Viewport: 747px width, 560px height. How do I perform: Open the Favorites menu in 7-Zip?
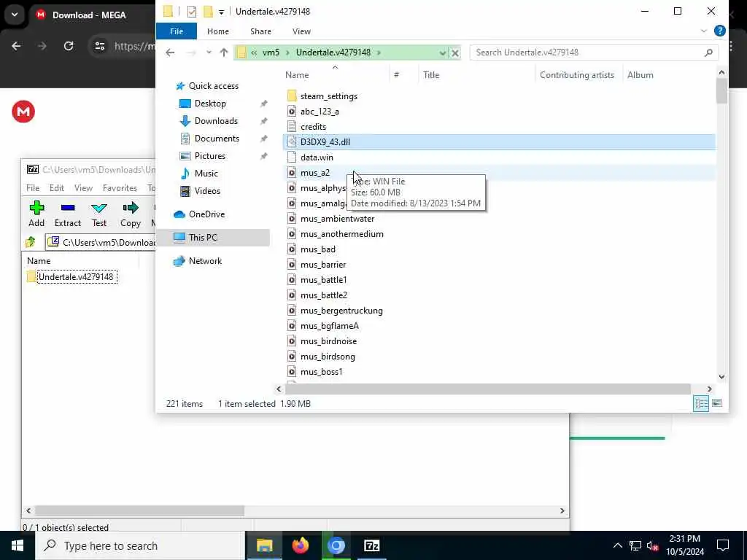(x=120, y=188)
